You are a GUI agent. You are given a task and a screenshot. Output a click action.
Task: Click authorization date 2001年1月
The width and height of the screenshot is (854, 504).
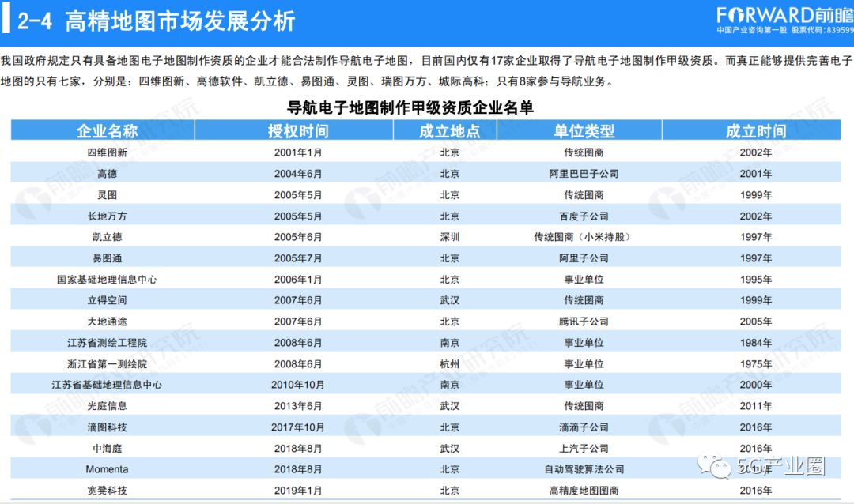coord(298,152)
